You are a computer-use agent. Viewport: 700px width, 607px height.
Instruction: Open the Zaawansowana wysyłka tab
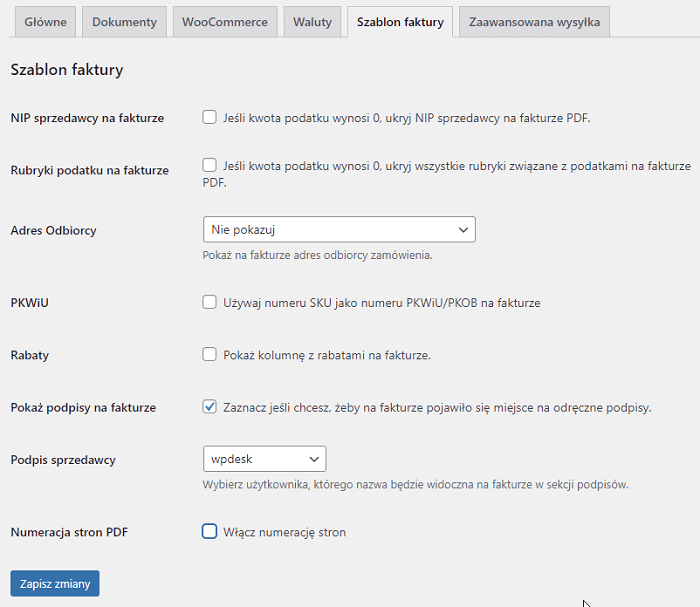pos(534,22)
